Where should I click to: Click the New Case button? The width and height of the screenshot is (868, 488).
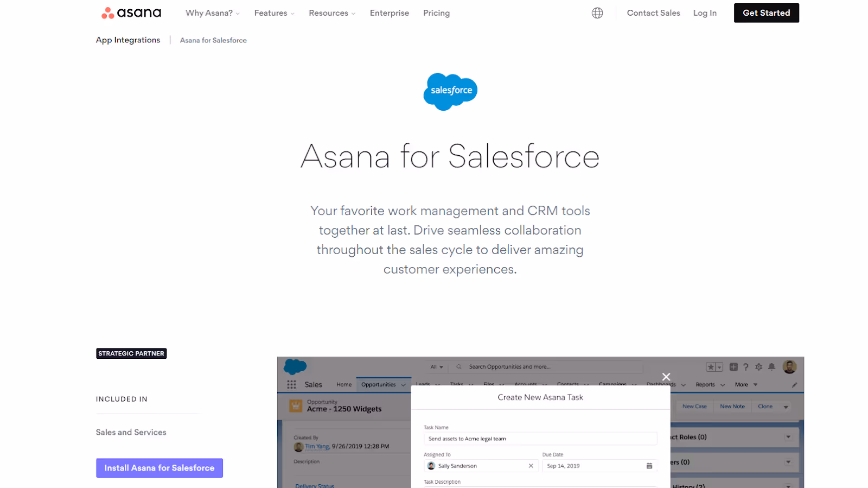[x=694, y=407]
